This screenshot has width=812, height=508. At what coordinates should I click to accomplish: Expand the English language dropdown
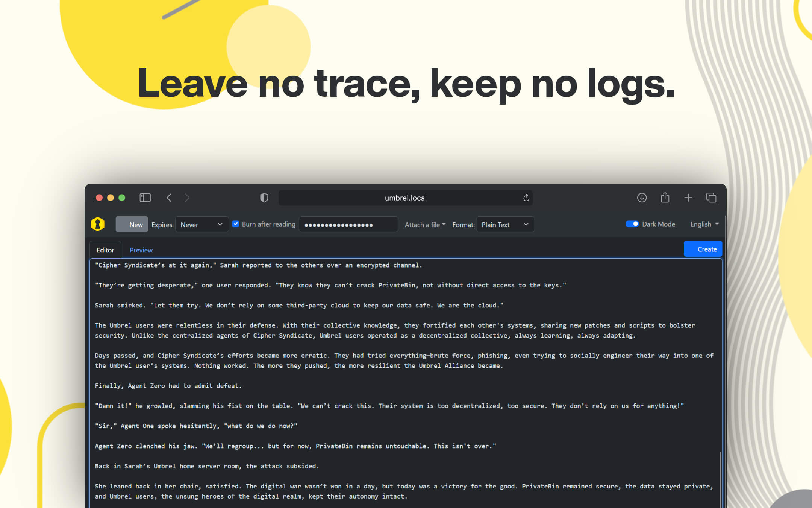pos(704,224)
